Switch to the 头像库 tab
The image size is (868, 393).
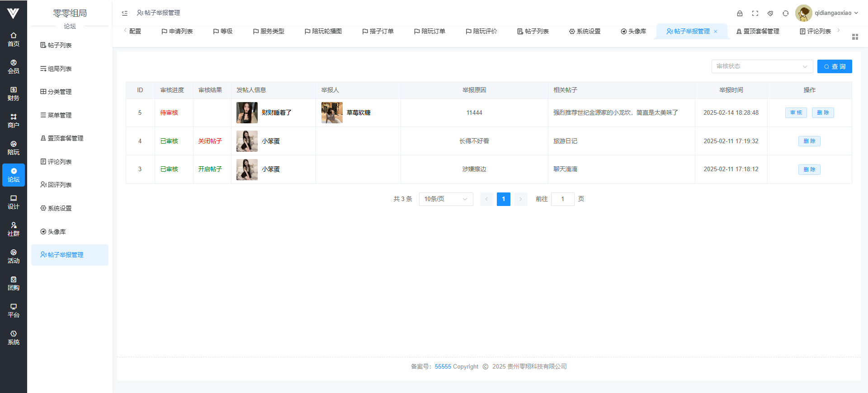tap(633, 31)
